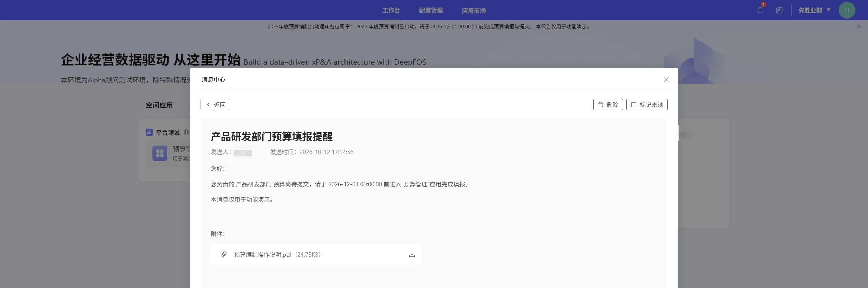This screenshot has height=288, width=868.
Task: Download the 预算编制操作说明.pdf attachment
Action: click(412, 254)
